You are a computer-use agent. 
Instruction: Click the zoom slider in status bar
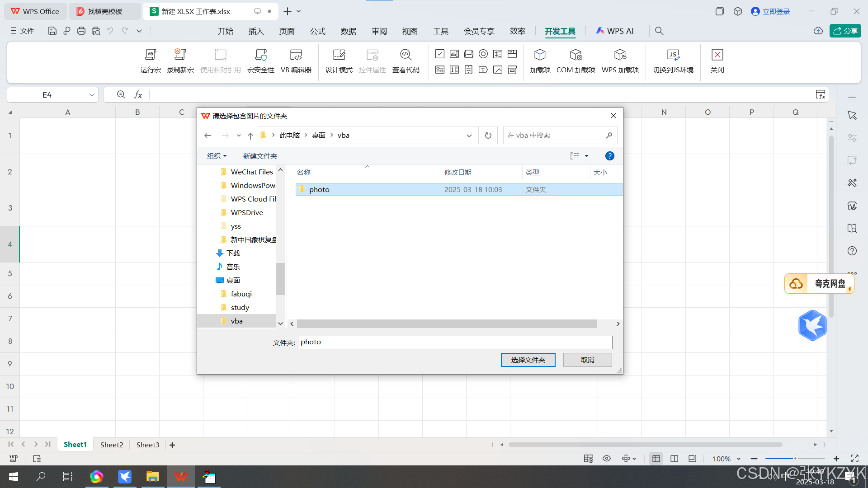point(795,459)
